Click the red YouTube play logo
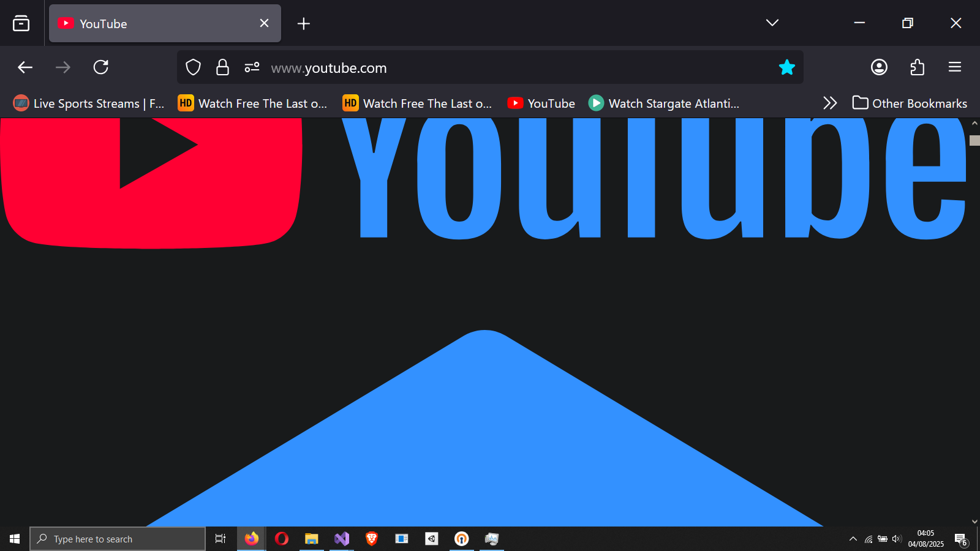The image size is (980, 551). click(151, 182)
